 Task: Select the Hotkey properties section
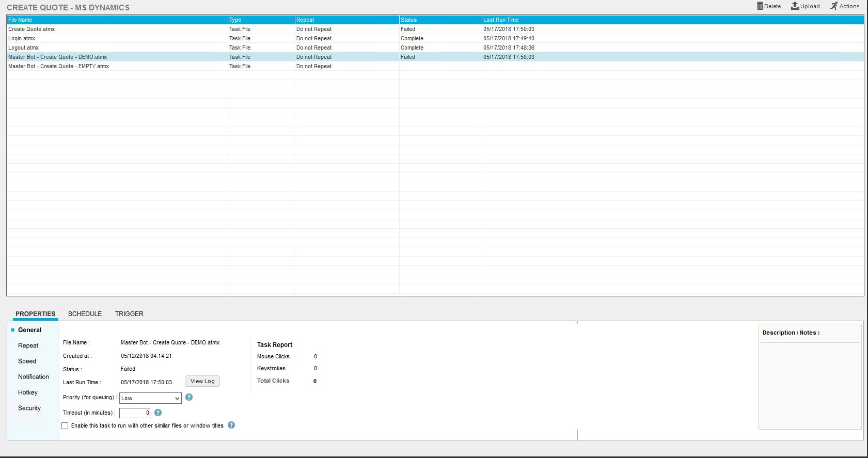coord(28,392)
